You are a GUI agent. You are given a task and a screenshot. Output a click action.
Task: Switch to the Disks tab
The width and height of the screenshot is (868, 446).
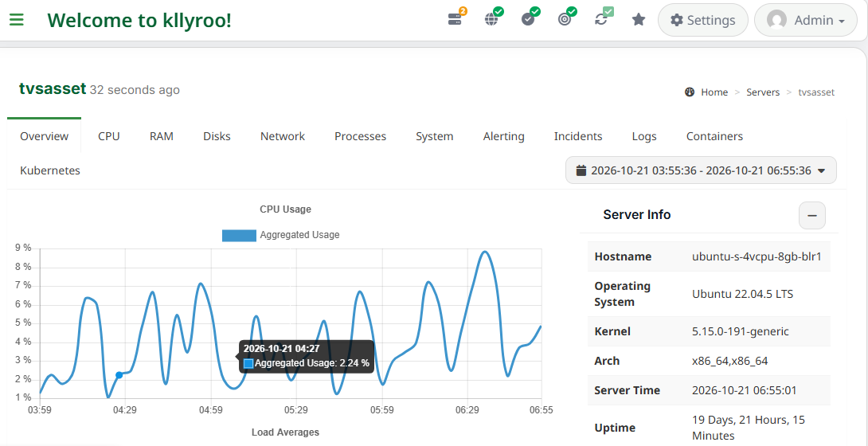217,136
